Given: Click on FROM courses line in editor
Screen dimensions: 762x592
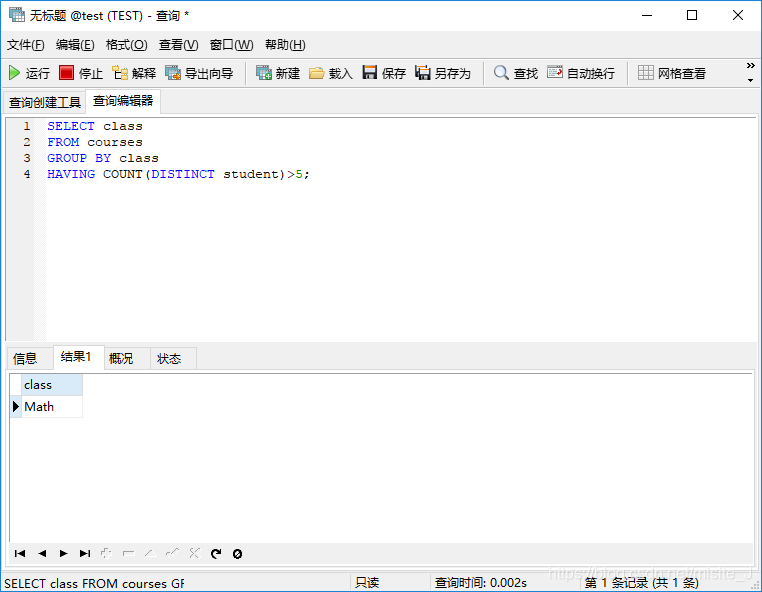Looking at the screenshot, I should point(95,142).
